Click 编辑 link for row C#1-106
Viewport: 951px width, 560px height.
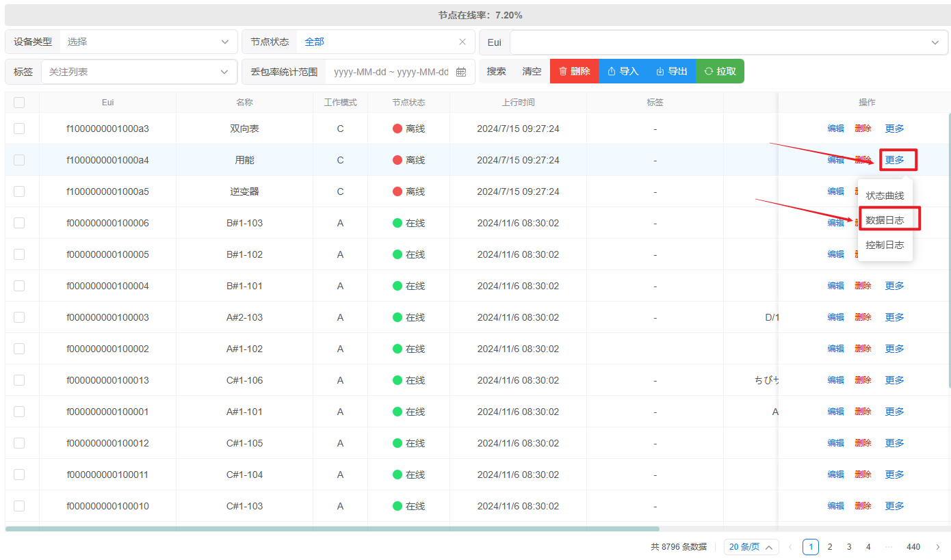click(835, 380)
